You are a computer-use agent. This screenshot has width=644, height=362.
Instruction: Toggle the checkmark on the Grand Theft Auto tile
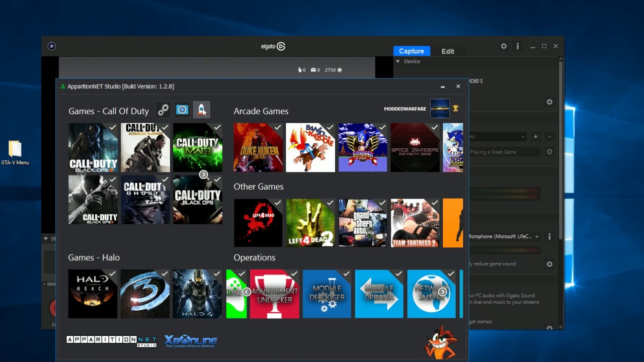coord(382,203)
